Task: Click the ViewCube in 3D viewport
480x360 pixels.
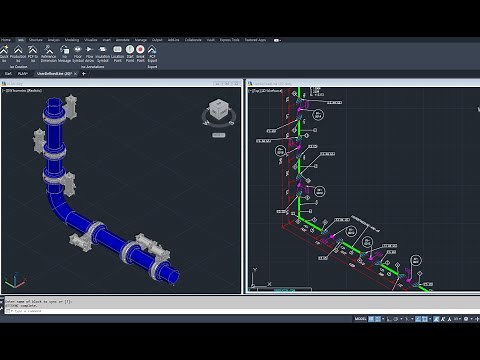Action: click(218, 110)
